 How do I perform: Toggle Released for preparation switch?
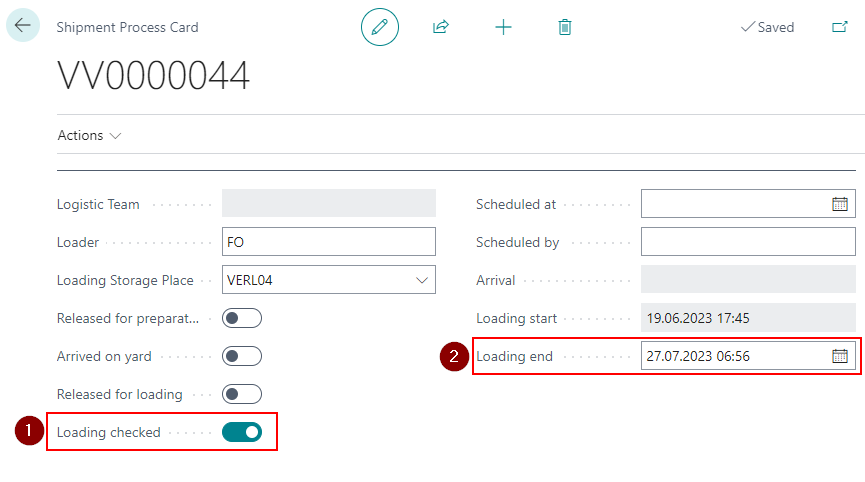coord(242,318)
